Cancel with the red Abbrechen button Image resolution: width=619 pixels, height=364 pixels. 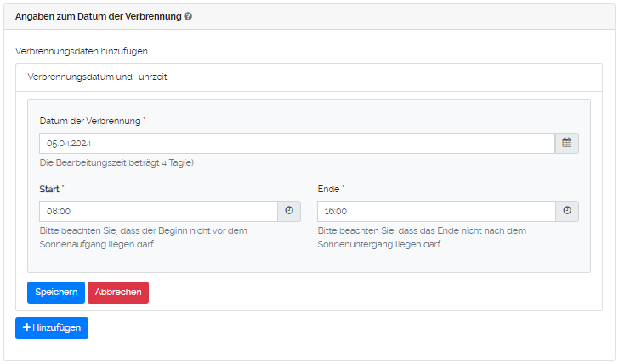[x=118, y=292]
